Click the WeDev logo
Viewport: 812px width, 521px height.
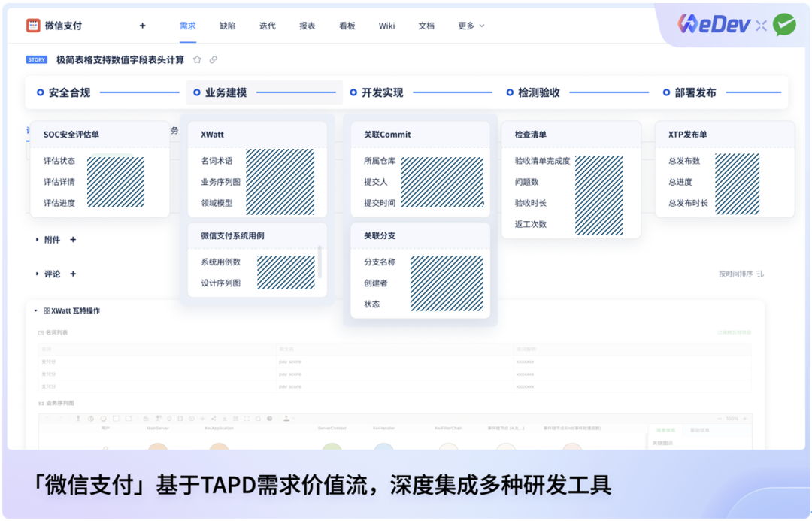click(x=714, y=24)
